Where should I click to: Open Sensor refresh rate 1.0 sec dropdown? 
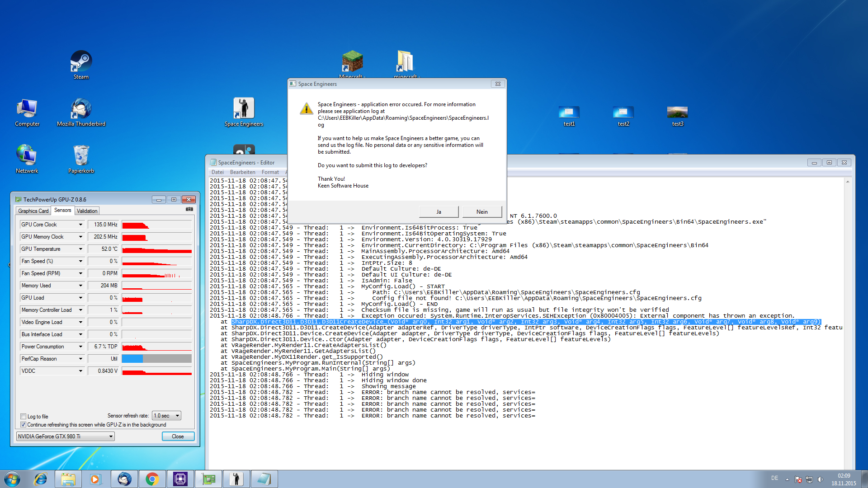click(x=166, y=416)
